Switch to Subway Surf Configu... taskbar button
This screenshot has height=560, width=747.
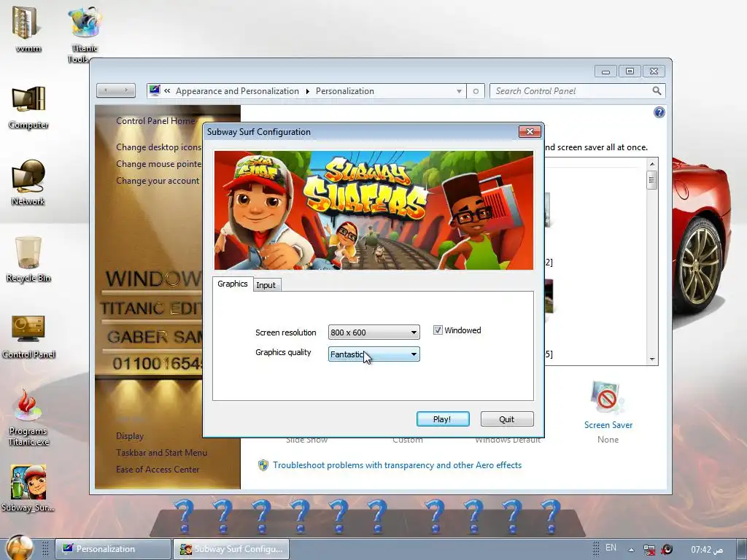[x=231, y=549]
